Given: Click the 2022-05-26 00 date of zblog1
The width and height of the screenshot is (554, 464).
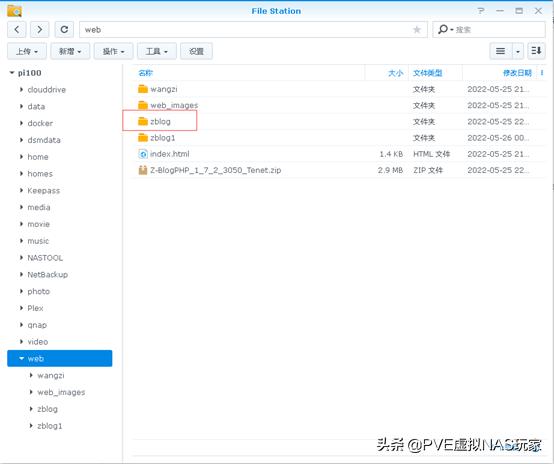Looking at the screenshot, I should point(498,138).
